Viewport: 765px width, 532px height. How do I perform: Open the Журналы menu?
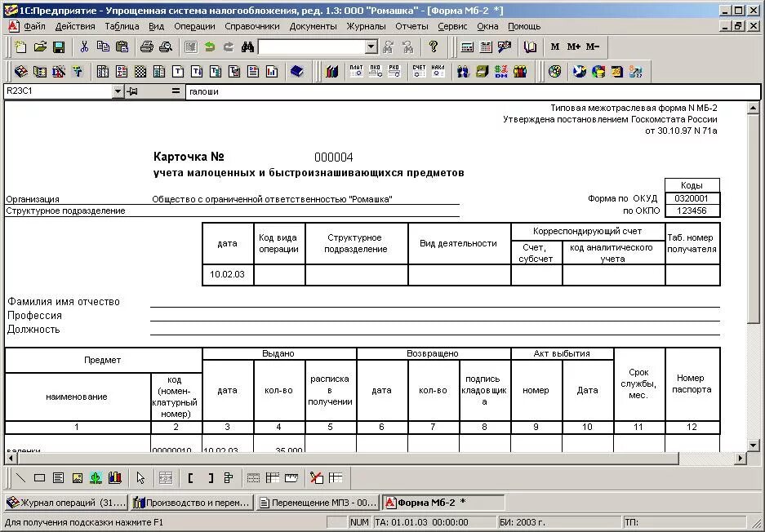click(366, 26)
